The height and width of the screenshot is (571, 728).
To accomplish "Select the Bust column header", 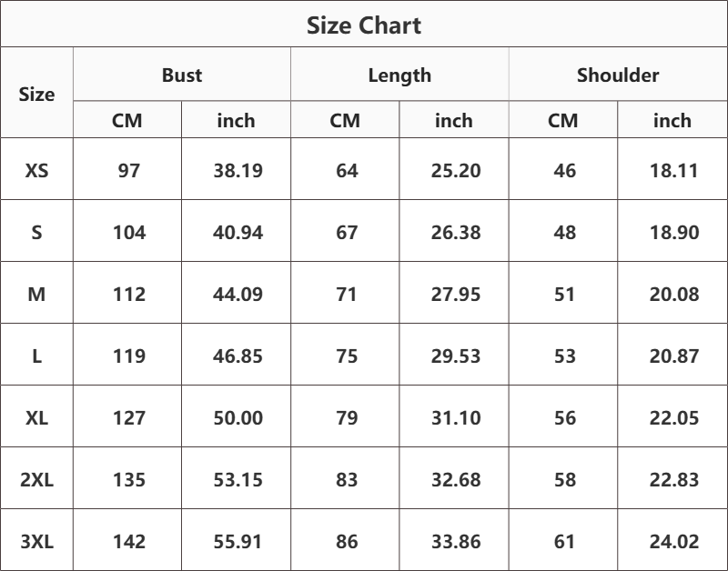I will click(x=181, y=75).
